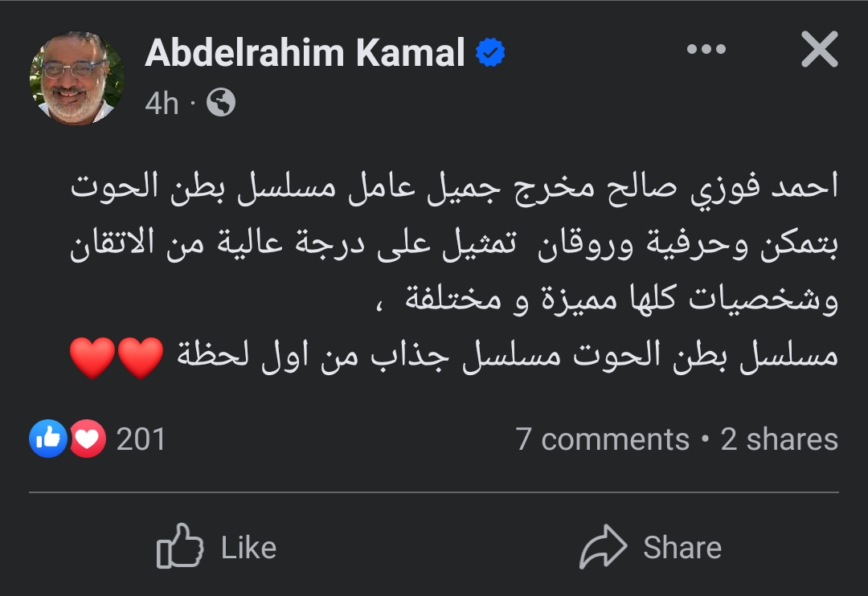Click the curved arrow Share icon
Viewport: 868px width, 596px height.
(603, 547)
